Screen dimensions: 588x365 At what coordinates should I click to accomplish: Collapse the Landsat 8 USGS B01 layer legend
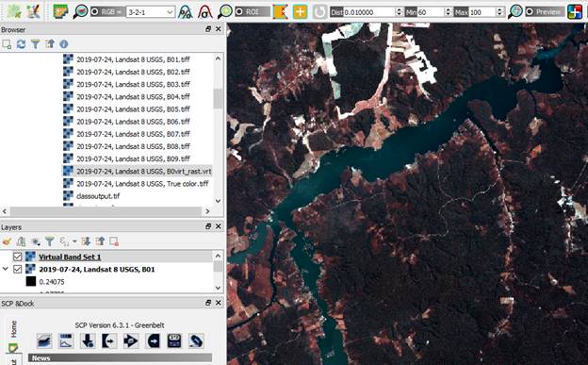point(6,269)
